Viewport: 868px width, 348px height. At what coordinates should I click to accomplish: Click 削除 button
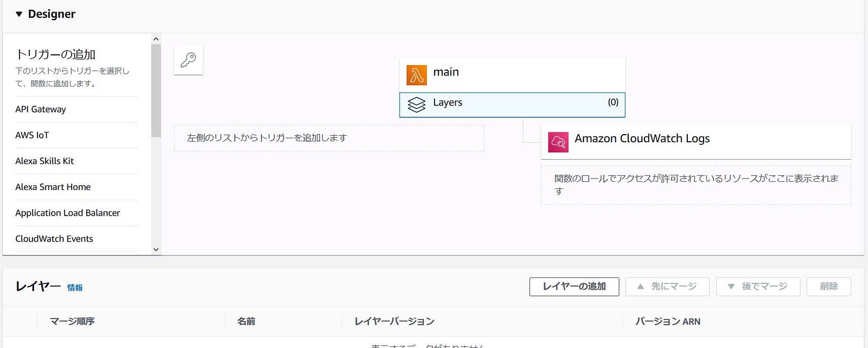click(x=829, y=287)
